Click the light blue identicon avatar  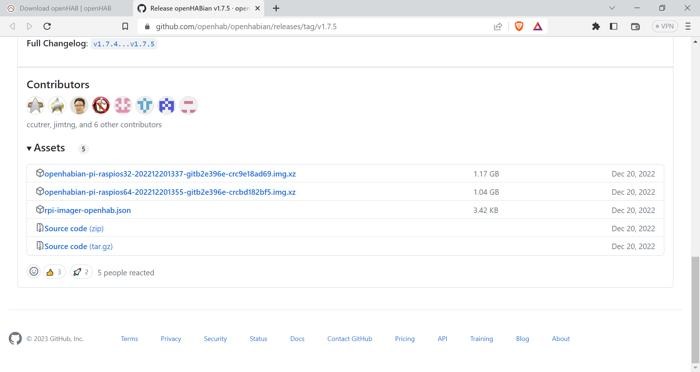click(145, 105)
